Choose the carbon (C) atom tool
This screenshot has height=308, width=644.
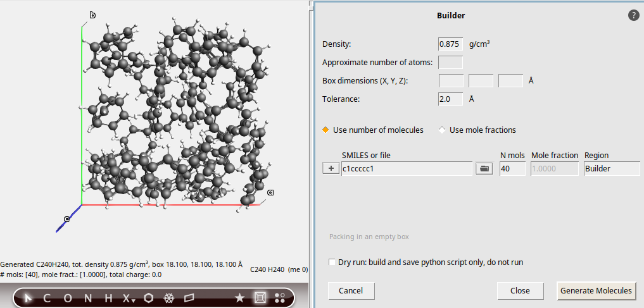[x=47, y=298]
